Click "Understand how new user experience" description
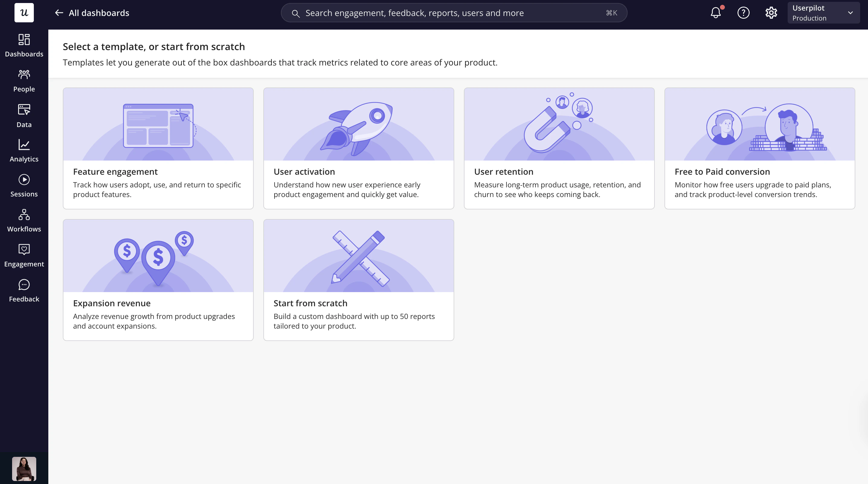Screen dimensions: 868x484 pos(347,189)
